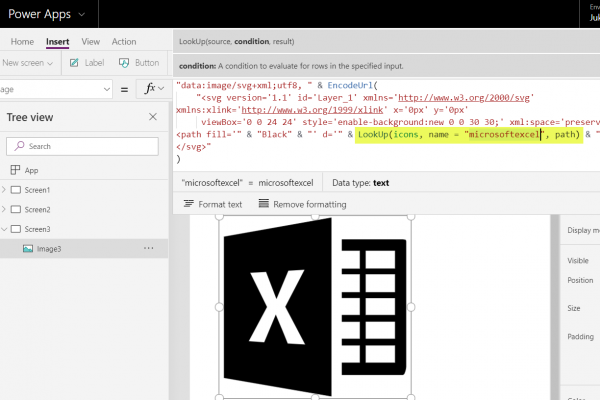Click the Remove formatting button
Image resolution: width=600 pixels, height=400 pixels.
(x=302, y=204)
